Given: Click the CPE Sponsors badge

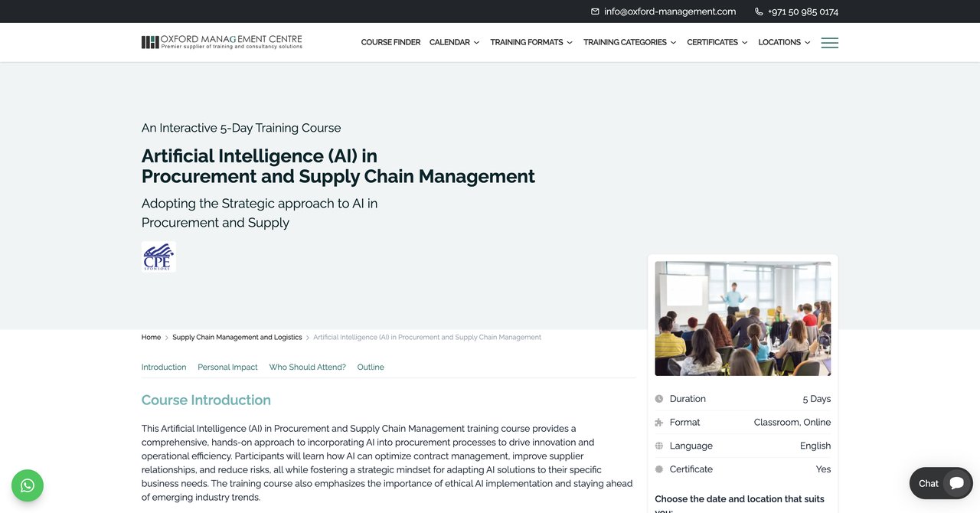Looking at the screenshot, I should pos(158,256).
